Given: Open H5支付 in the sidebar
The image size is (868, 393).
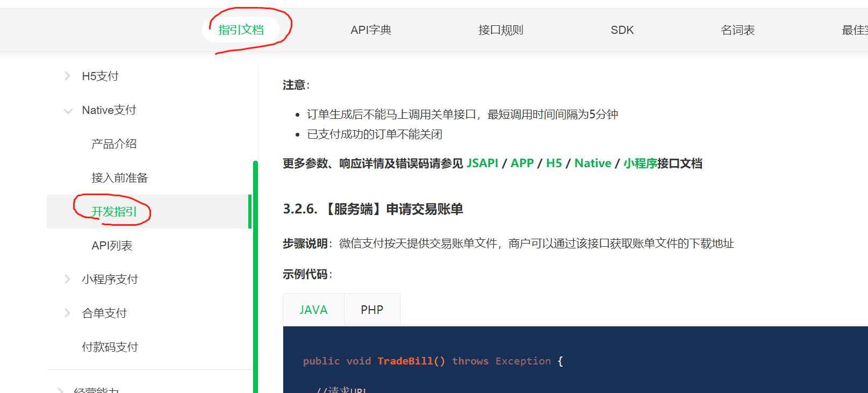Looking at the screenshot, I should (x=100, y=76).
